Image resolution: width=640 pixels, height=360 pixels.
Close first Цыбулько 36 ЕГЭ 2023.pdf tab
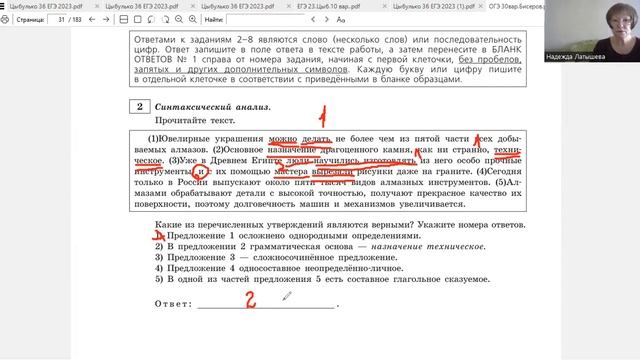(x=97, y=7)
